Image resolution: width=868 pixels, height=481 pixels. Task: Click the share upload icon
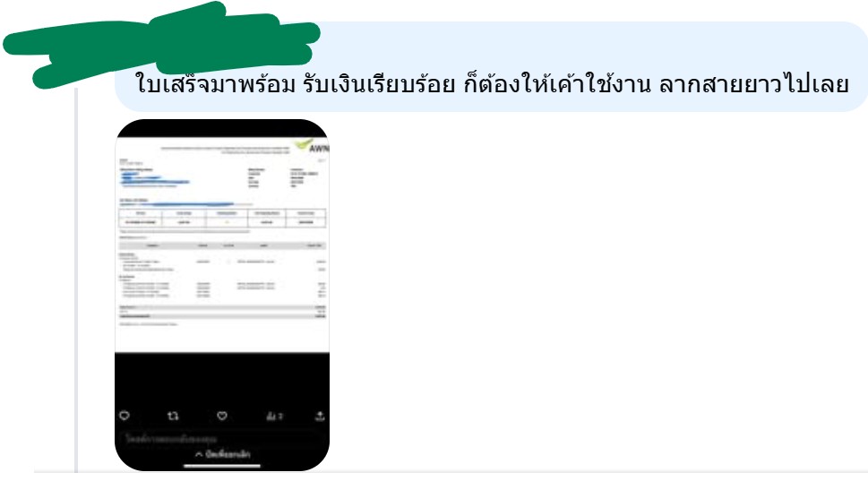pyautogui.click(x=320, y=416)
